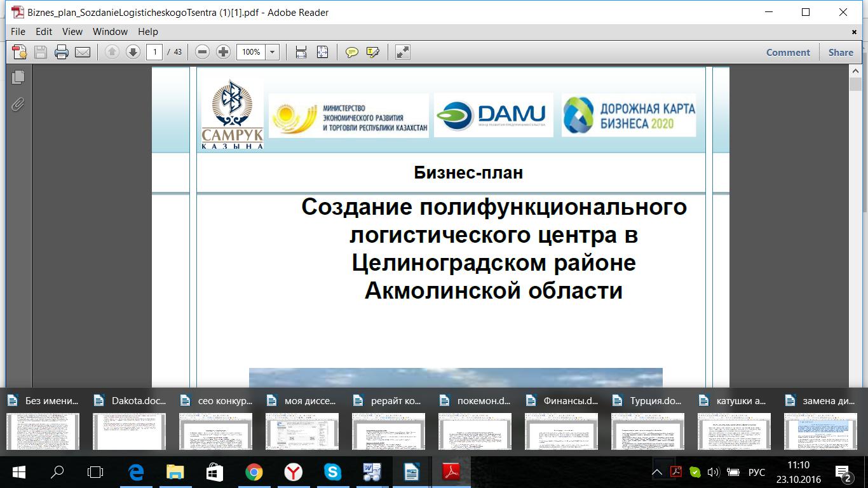Print the document using the printer icon

coord(62,52)
